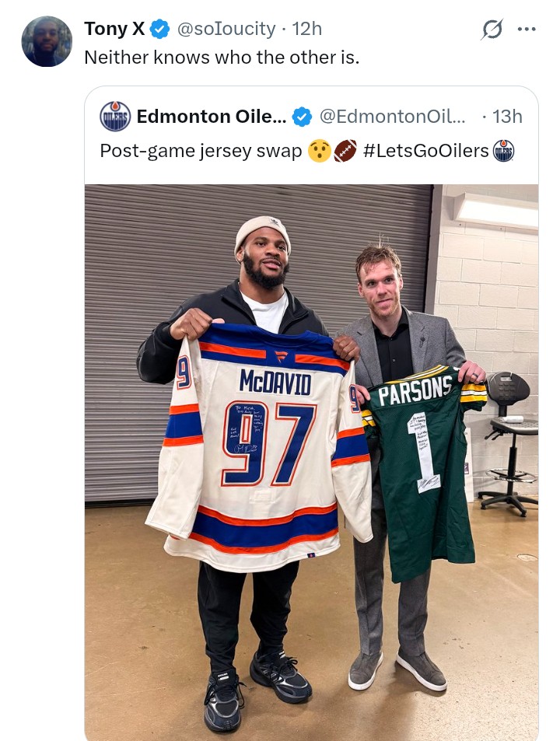Click the Edmonton Oilers logo avatar
560x741 pixels.
115,117
